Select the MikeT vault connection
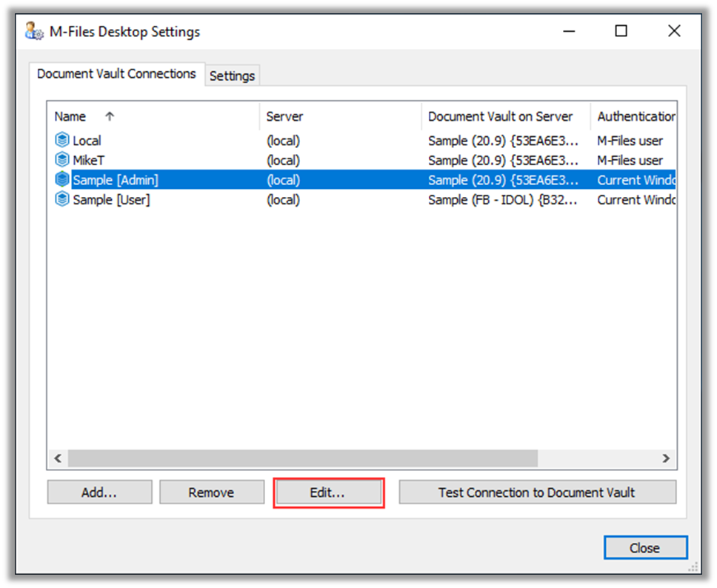Image resolution: width=717 pixels, height=588 pixels. click(361, 160)
